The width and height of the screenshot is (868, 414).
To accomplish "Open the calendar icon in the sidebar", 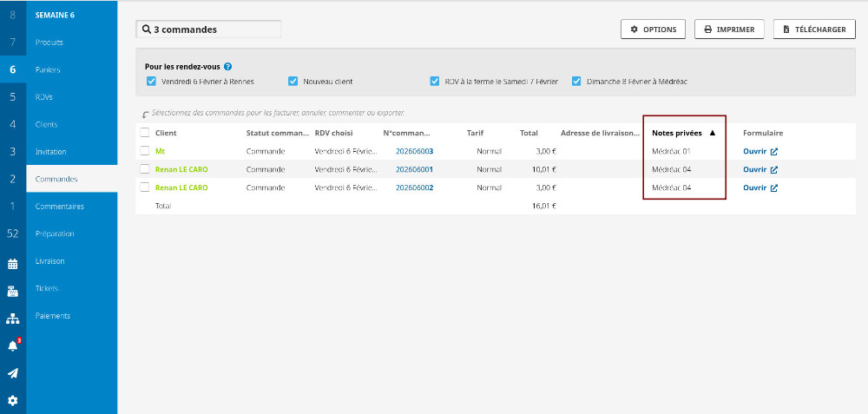I will click(12, 263).
